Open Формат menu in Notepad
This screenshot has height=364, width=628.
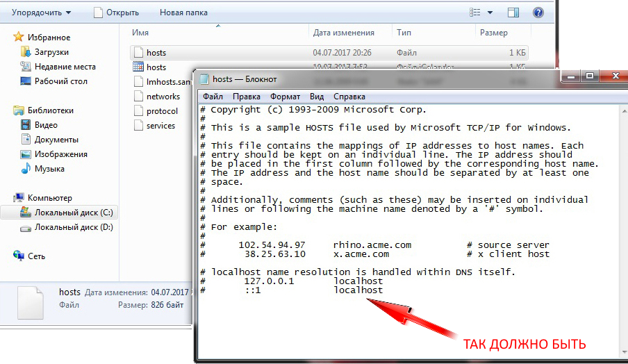[285, 97]
